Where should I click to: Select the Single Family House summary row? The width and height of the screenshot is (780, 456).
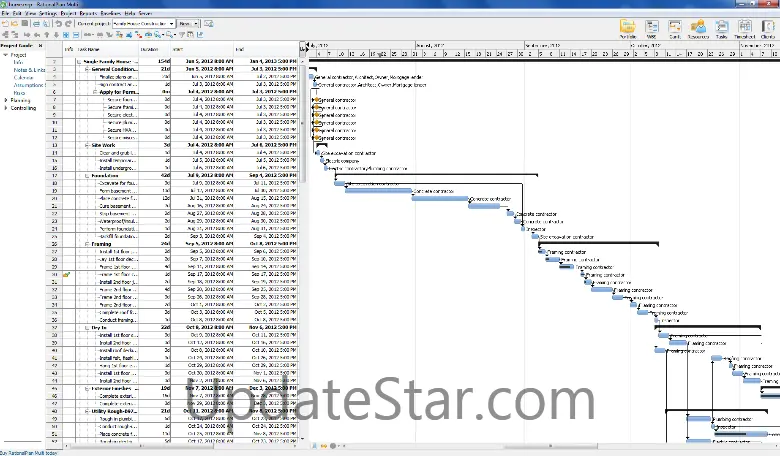[173, 62]
